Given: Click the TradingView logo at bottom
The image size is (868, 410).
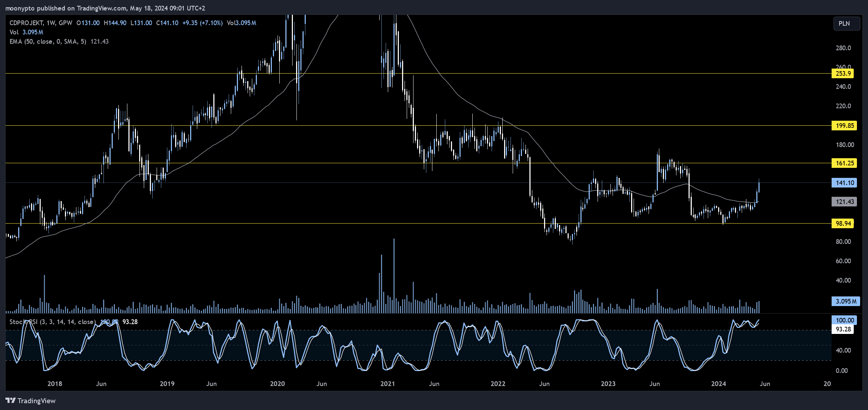Looking at the screenshot, I should pyautogui.click(x=31, y=401).
